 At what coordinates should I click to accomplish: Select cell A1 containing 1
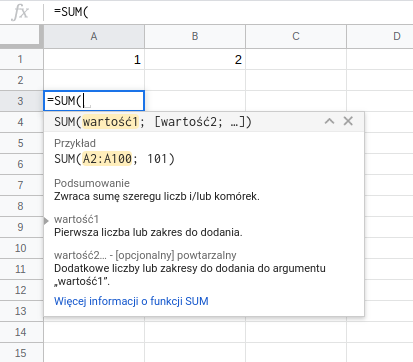tap(94, 59)
